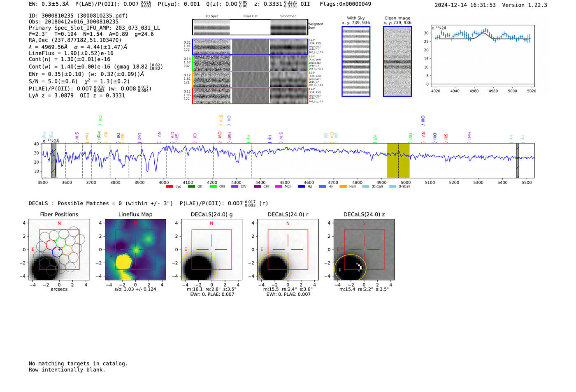Click the yellow highlighted band in the spectrum
This screenshot has height=392, width=576.
[398, 161]
